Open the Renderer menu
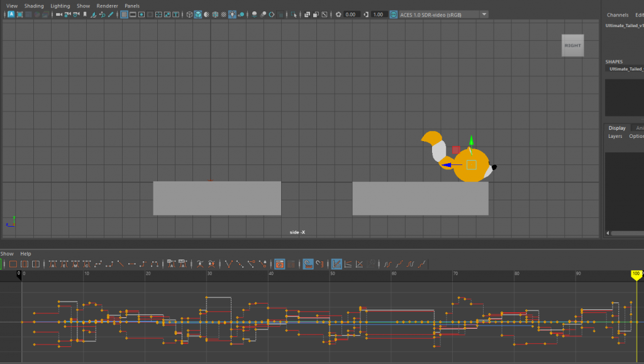Image resolution: width=644 pixels, height=364 pixels. point(107,6)
